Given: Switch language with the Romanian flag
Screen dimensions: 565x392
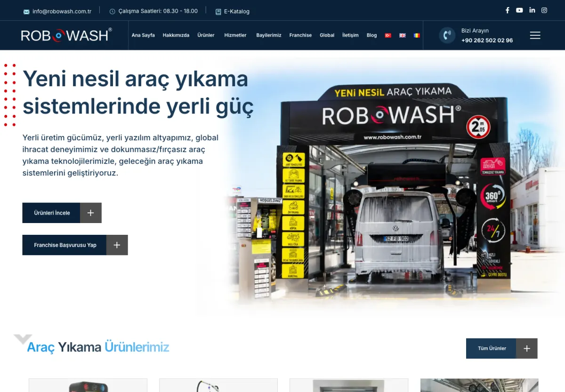Looking at the screenshot, I should [416, 35].
